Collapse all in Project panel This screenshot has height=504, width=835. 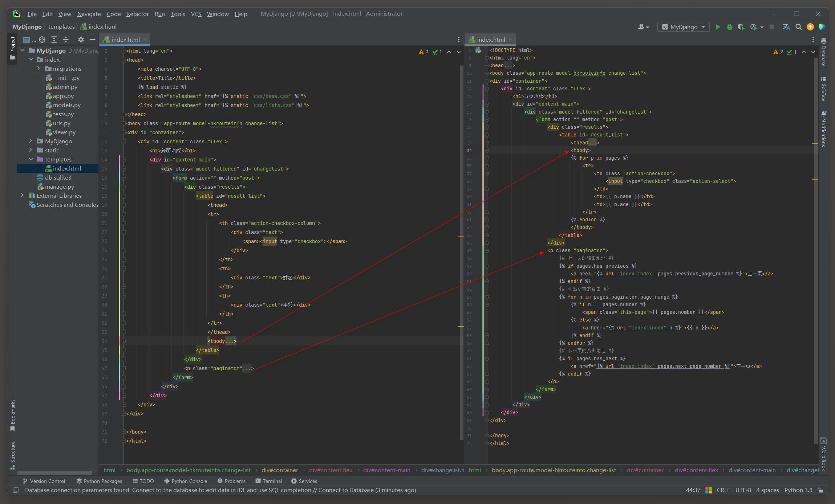(66, 40)
